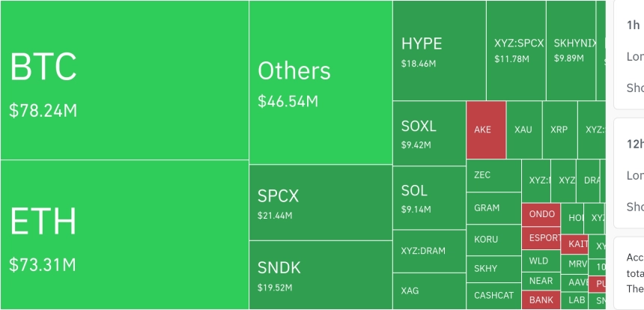Select the XYZ:DRAM tile
644x310 pixels.
[x=430, y=251]
